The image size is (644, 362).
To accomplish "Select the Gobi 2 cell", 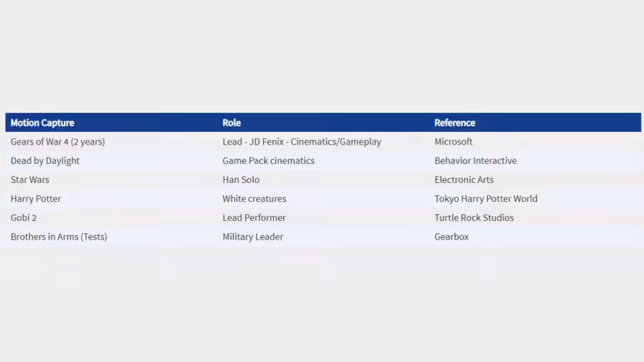I will pyautogui.click(x=24, y=217).
